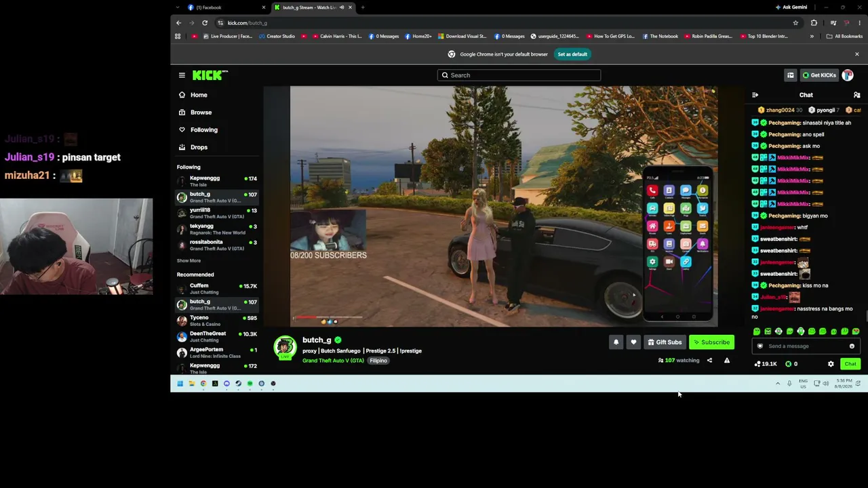Click Ask Gemini in the title bar

791,7
